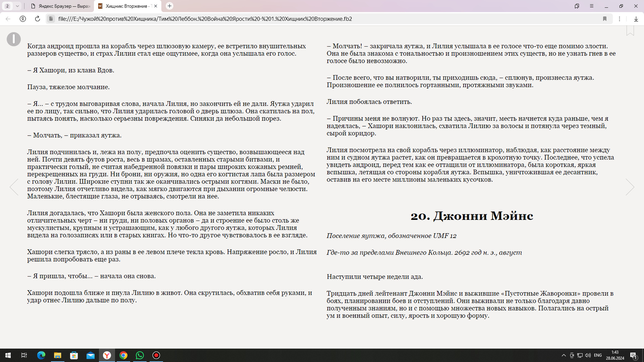The height and width of the screenshot is (362, 644).
Task: Launch Google Chrome from taskbar
Action: coord(123,355)
